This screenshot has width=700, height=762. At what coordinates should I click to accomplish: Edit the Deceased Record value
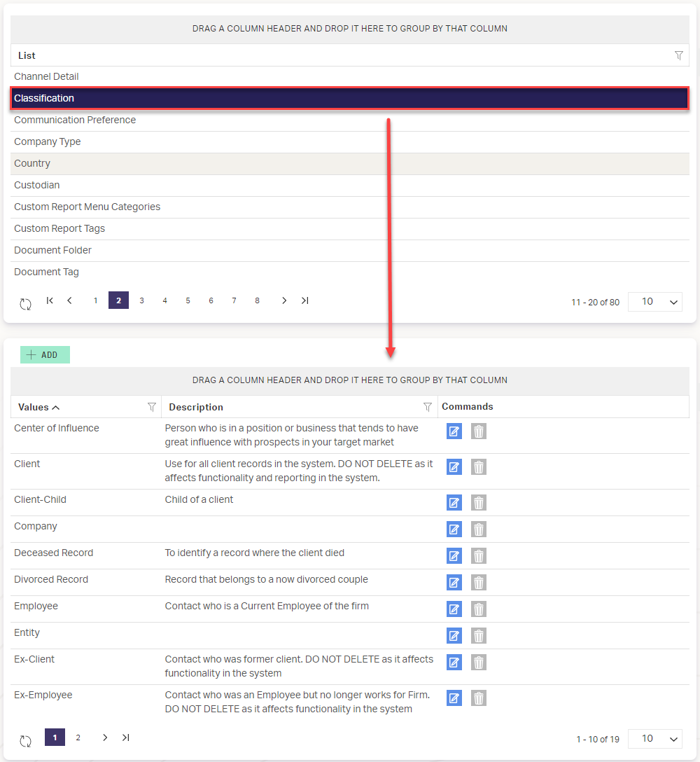tap(454, 556)
